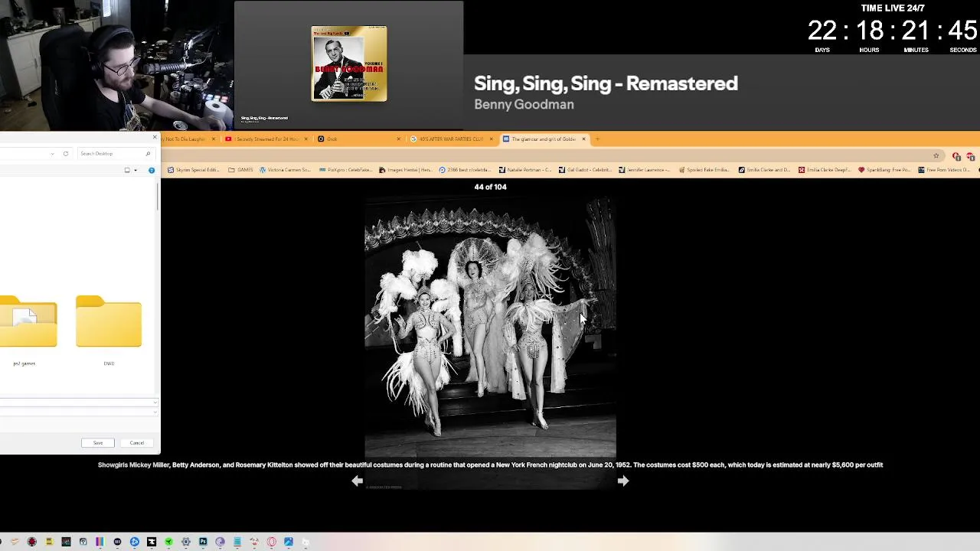The height and width of the screenshot is (551, 980).
Task: Close the Save dialog with the X
Action: pos(155,138)
